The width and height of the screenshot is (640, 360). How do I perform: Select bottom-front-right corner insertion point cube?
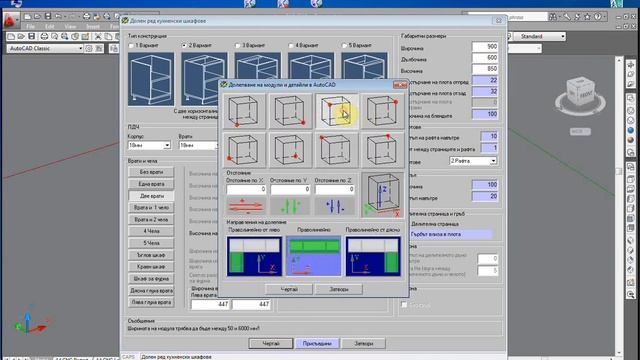click(290, 111)
